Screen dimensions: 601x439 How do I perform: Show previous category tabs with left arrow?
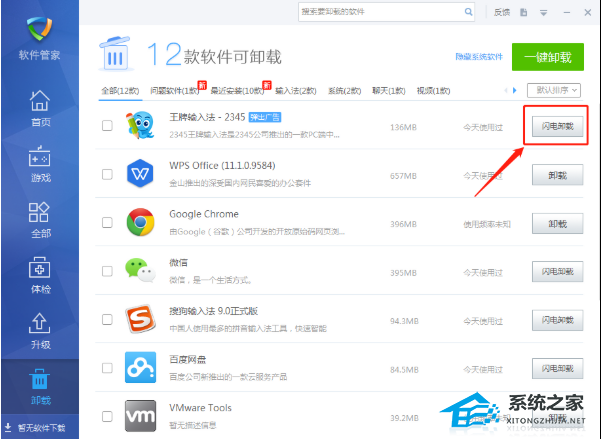(506, 90)
